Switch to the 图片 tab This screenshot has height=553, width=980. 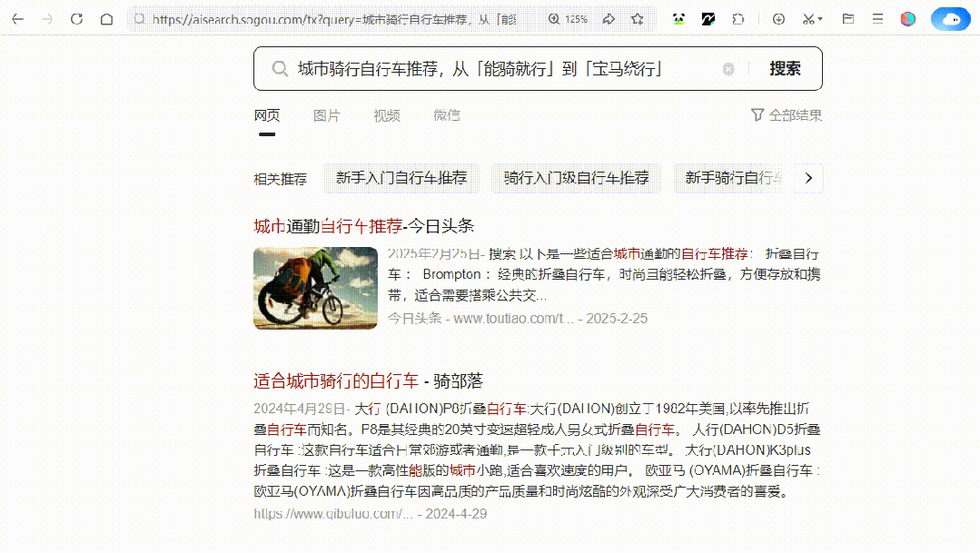click(x=327, y=115)
